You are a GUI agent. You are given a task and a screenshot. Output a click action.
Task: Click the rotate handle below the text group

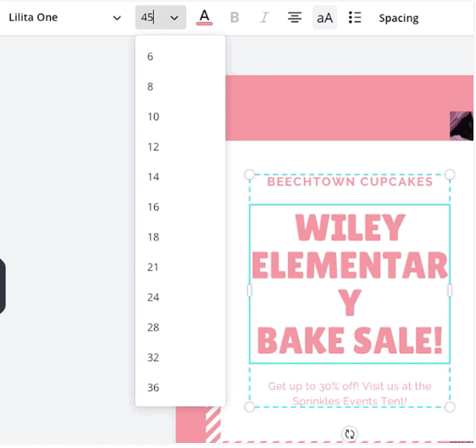tap(350, 434)
